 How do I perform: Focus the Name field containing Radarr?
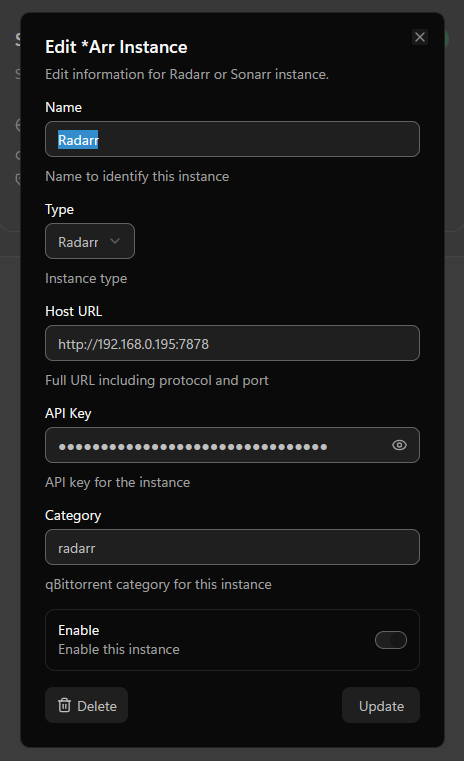(232, 139)
